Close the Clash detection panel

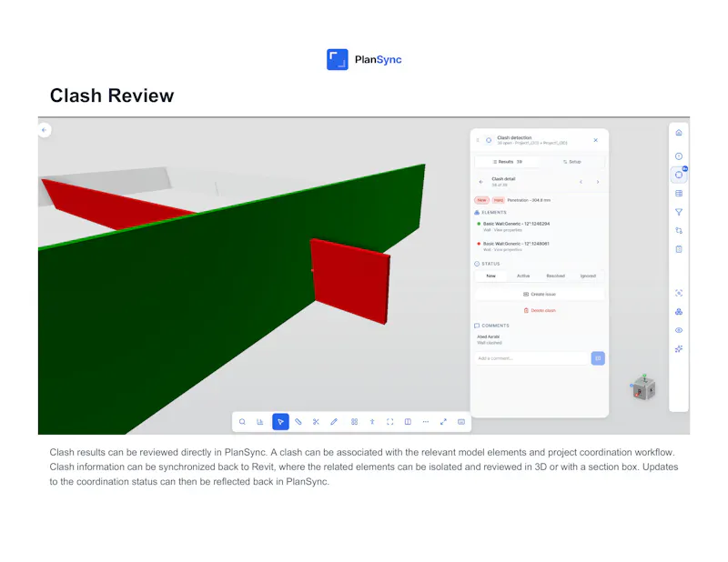pyautogui.click(x=596, y=140)
